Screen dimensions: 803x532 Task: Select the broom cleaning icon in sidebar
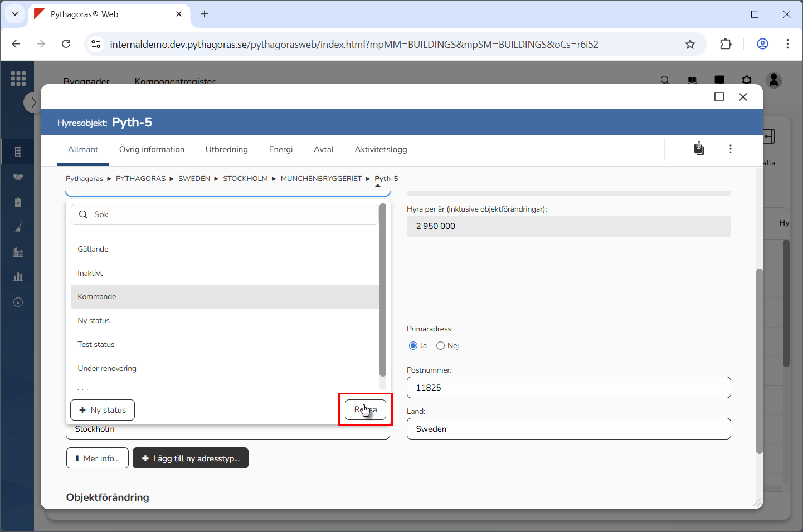point(18,227)
